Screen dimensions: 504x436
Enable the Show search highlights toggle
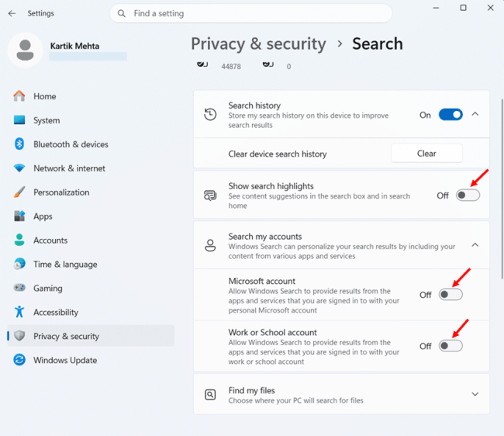(468, 196)
